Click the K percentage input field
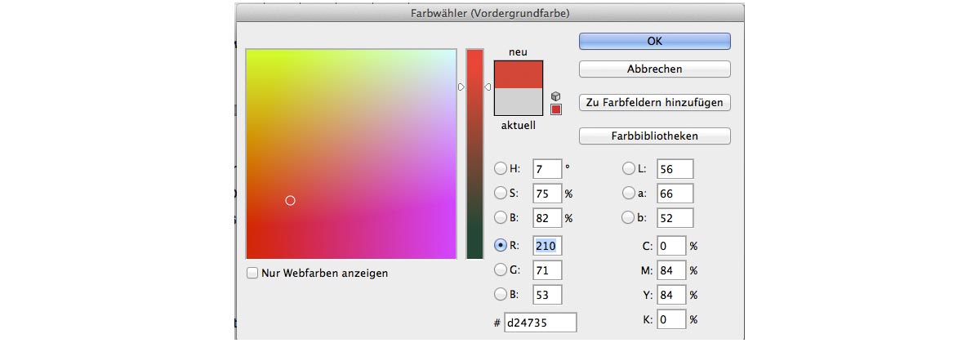980x343 pixels. pyautogui.click(x=671, y=321)
